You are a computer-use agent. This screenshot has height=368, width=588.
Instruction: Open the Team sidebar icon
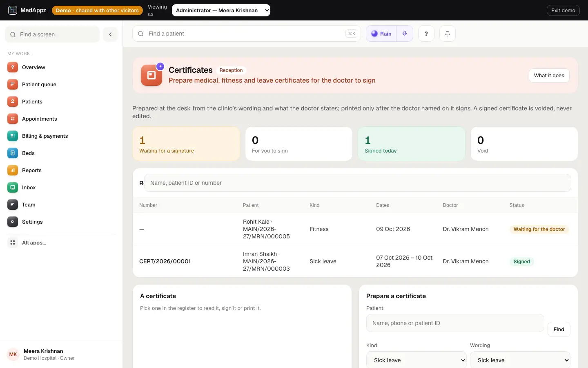pos(13,204)
